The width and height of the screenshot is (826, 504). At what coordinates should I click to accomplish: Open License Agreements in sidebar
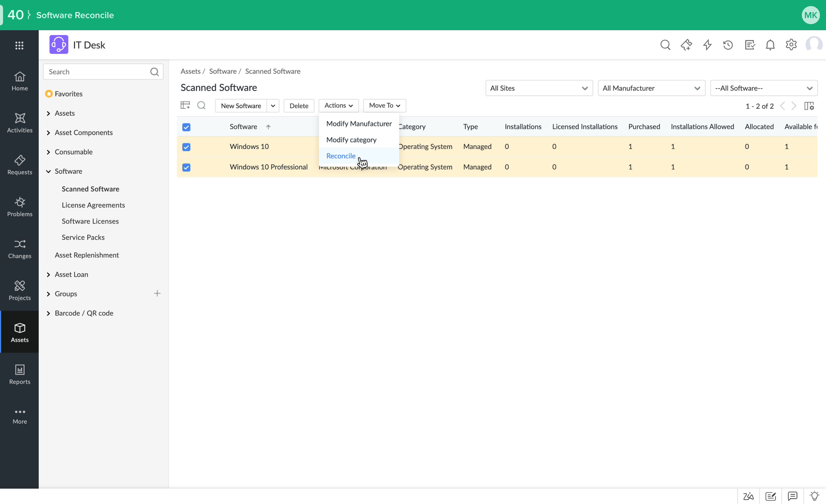[x=93, y=205]
